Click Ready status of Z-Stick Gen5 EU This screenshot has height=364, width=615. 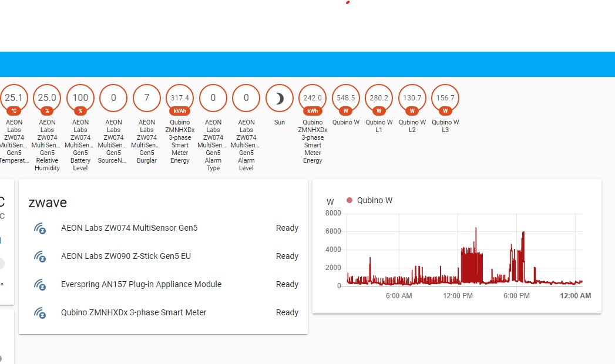287,256
